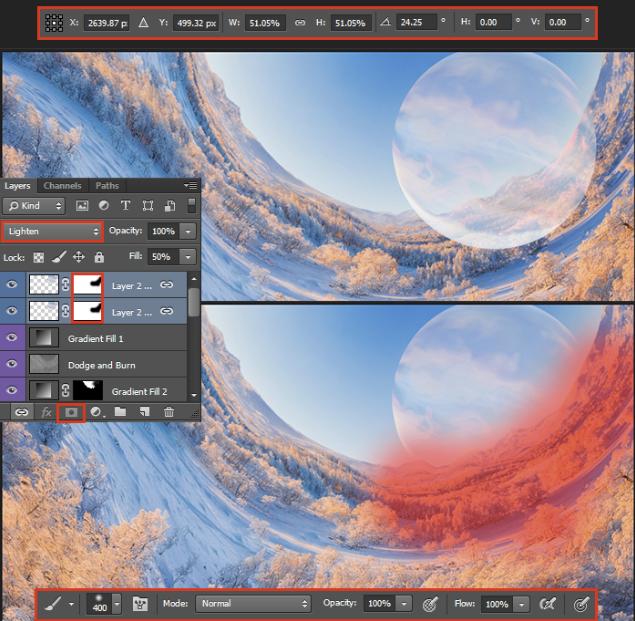Create new fill or adjustment layer
This screenshot has height=621, width=635.
[x=96, y=412]
